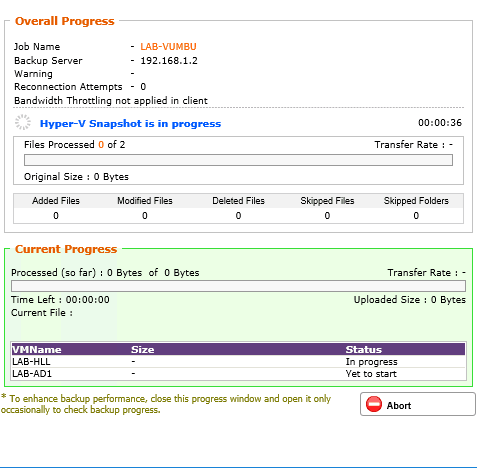Select the LAB-HLL row in VM table
This screenshot has height=469, width=477.
238,362
